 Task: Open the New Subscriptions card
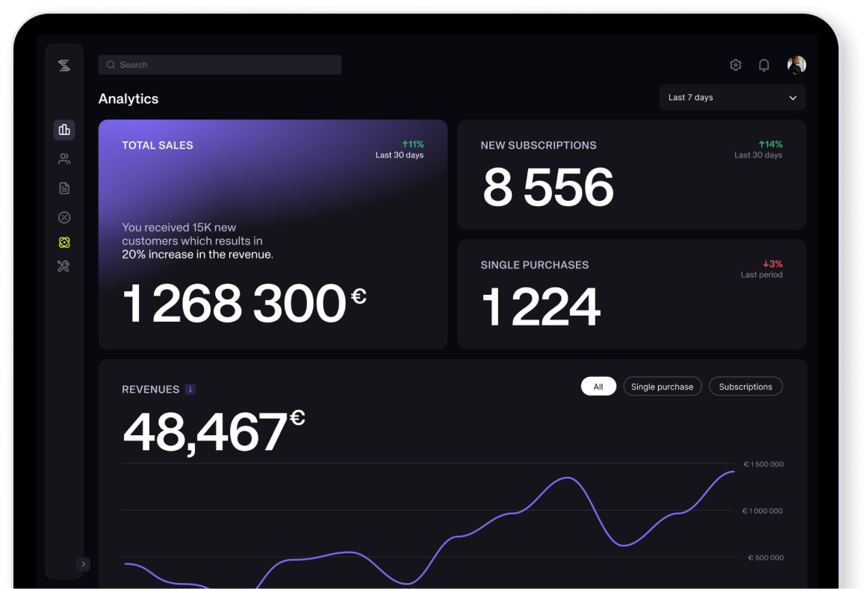(631, 175)
